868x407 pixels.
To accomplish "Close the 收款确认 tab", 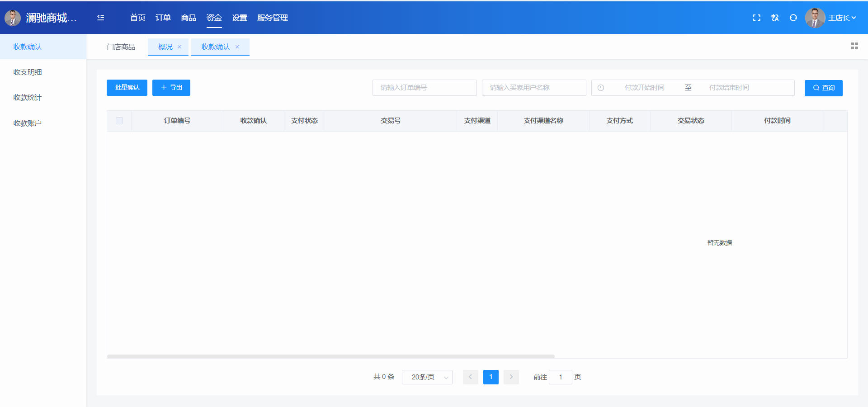I will [237, 47].
